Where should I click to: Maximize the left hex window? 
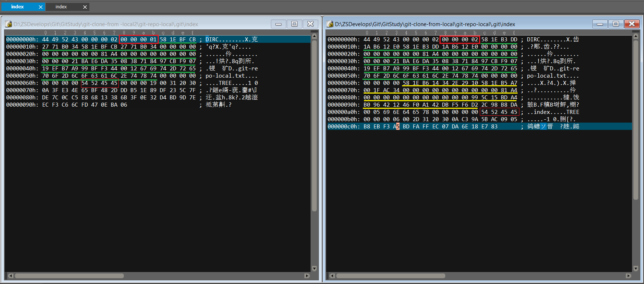coord(295,24)
